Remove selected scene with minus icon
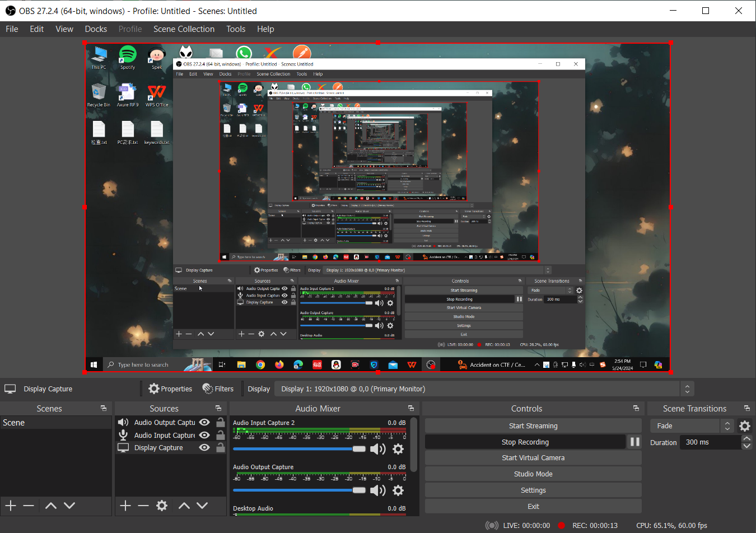 point(29,506)
